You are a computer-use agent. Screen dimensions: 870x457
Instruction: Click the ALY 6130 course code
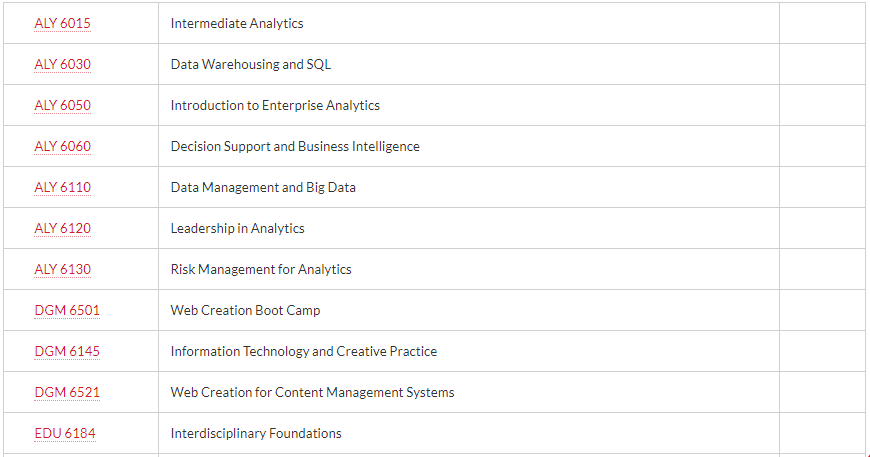62,270
